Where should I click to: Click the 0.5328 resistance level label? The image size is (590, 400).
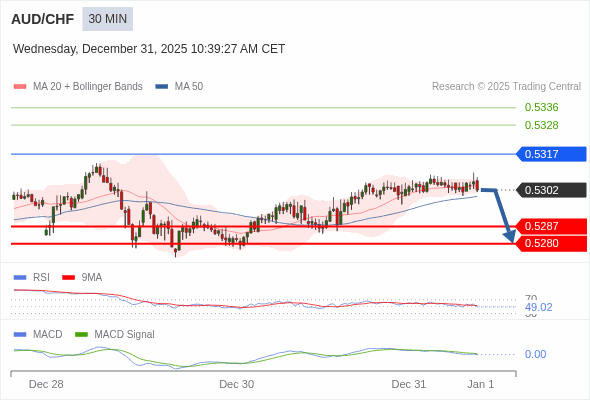541,125
